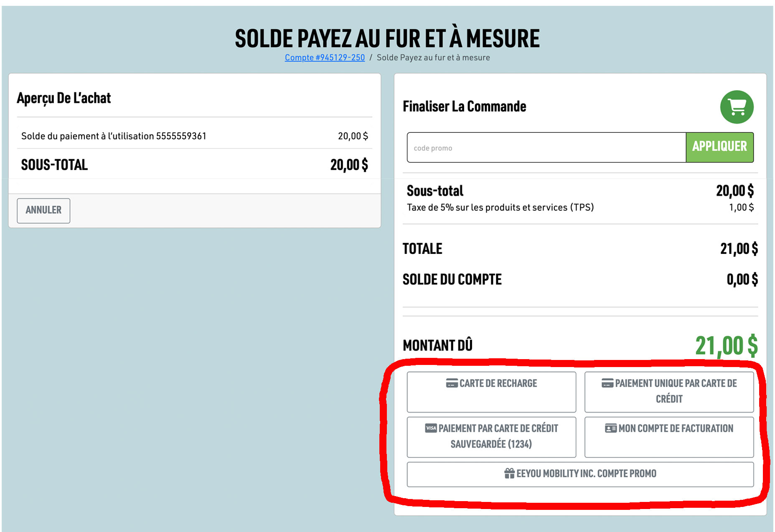775x532 pixels.
Task: Select Paiement unique par carte de crédit
Action: pos(669,392)
